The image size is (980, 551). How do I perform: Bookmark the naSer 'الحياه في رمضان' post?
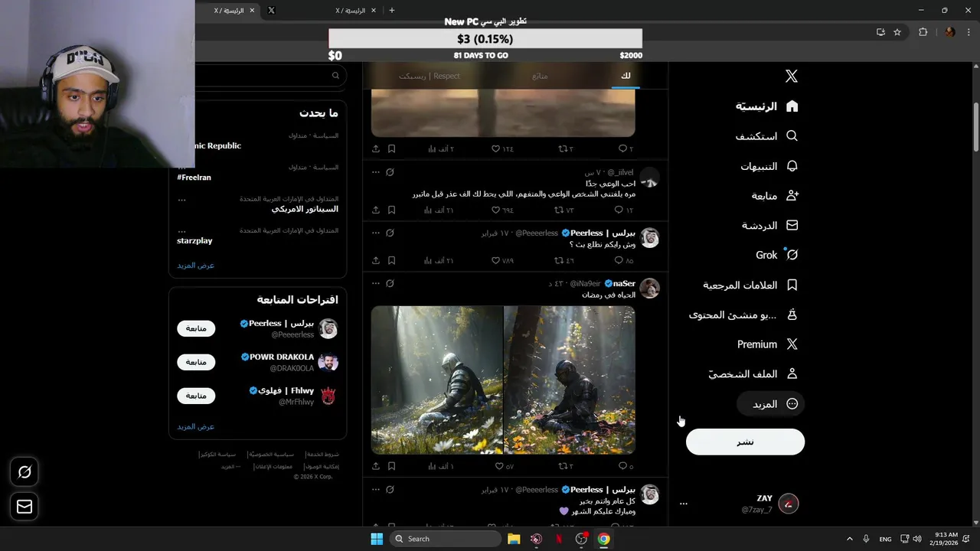point(391,466)
